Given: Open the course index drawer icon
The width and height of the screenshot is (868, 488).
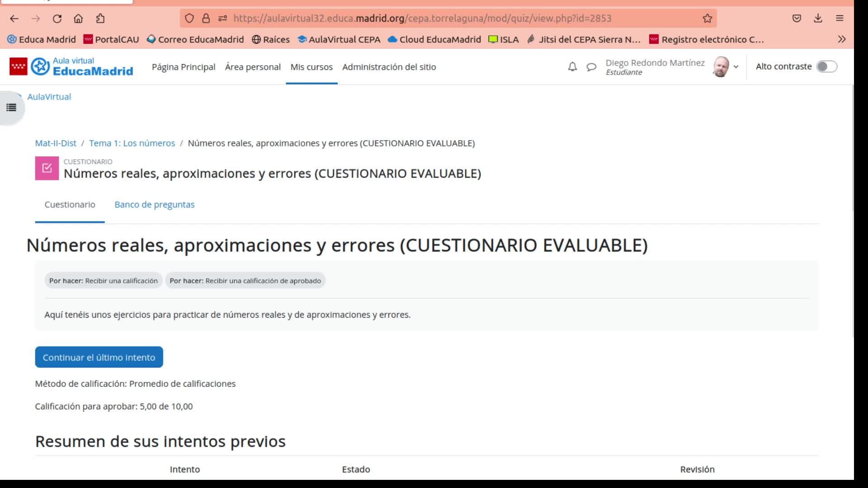Looking at the screenshot, I should click(11, 108).
